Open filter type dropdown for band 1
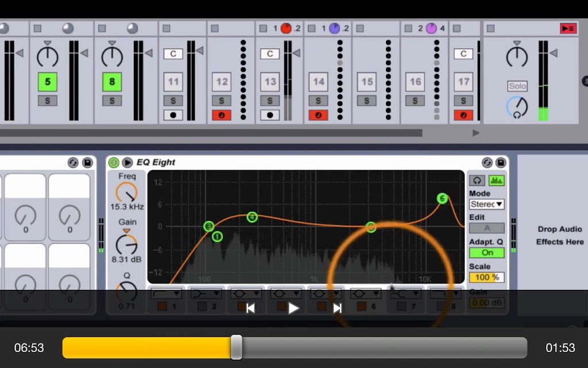Viewport: 588px width, 368px height. pyautogui.click(x=167, y=293)
